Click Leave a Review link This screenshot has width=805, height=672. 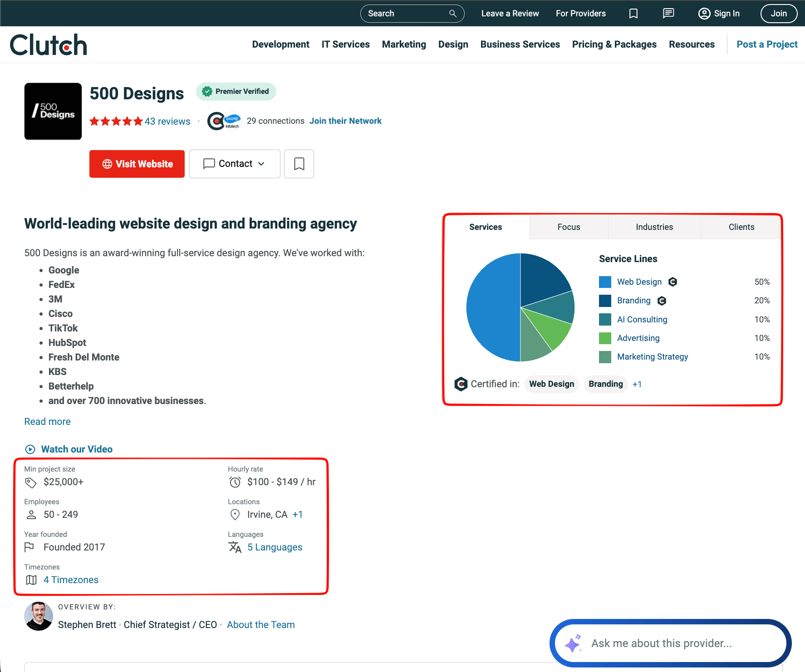(510, 14)
